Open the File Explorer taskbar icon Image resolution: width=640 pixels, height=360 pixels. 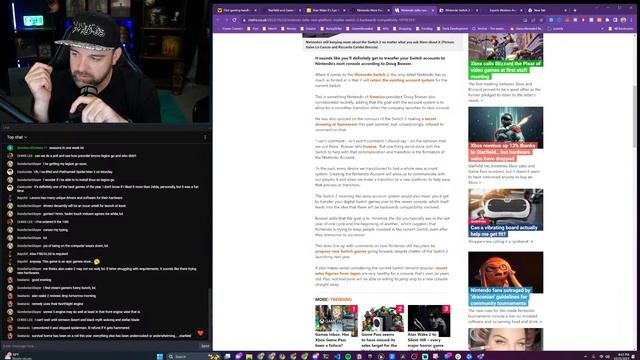pos(249,356)
